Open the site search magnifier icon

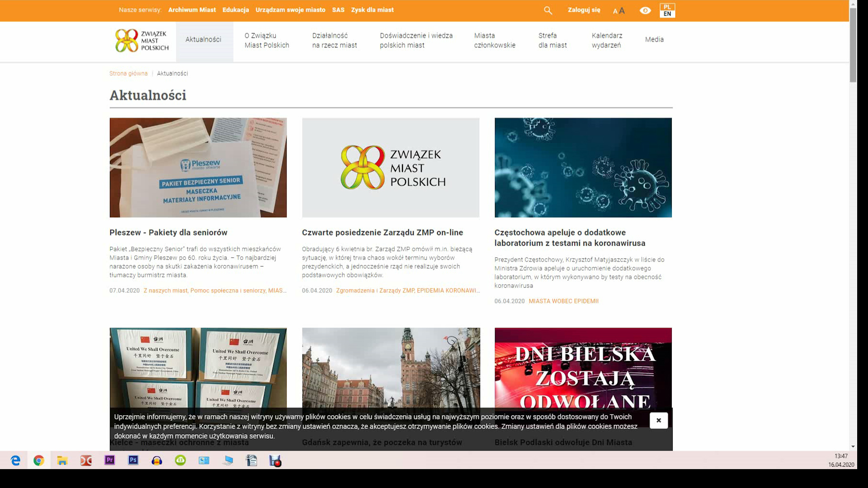(548, 10)
